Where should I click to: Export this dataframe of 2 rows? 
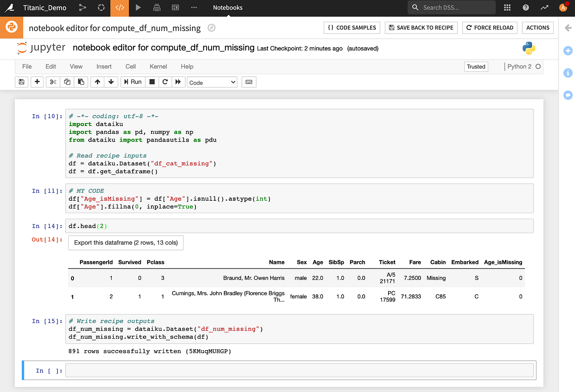click(x=125, y=243)
